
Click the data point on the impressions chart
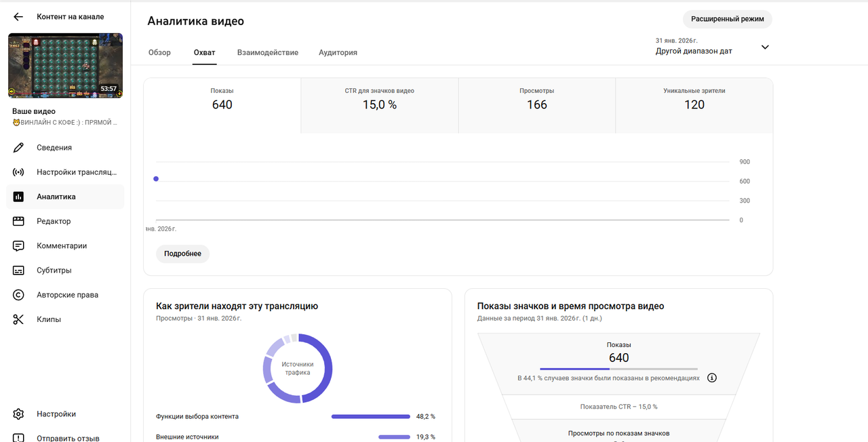point(156,179)
